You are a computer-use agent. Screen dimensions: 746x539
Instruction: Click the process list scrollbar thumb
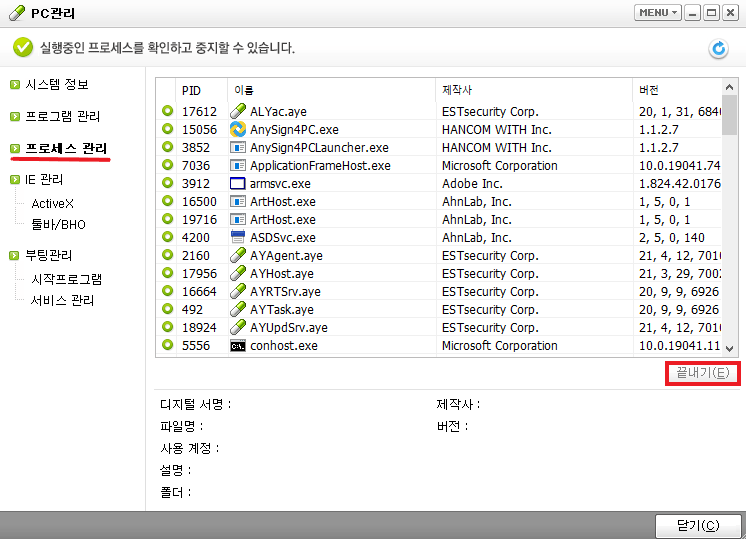(x=729, y=115)
